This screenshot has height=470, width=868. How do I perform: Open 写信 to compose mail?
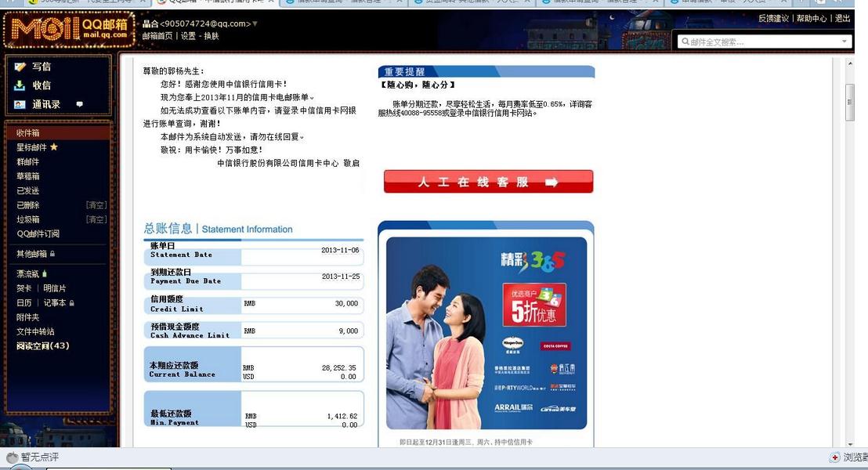click(42, 67)
